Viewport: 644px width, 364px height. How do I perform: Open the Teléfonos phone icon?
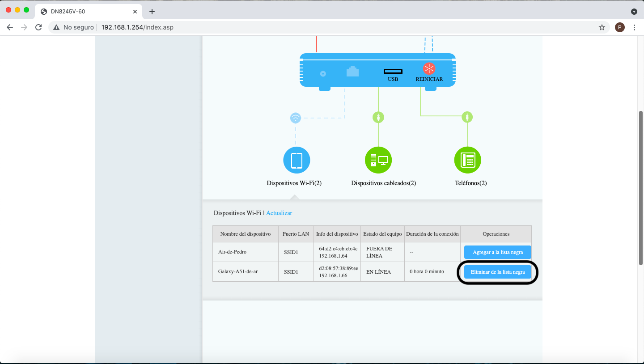coord(467,160)
